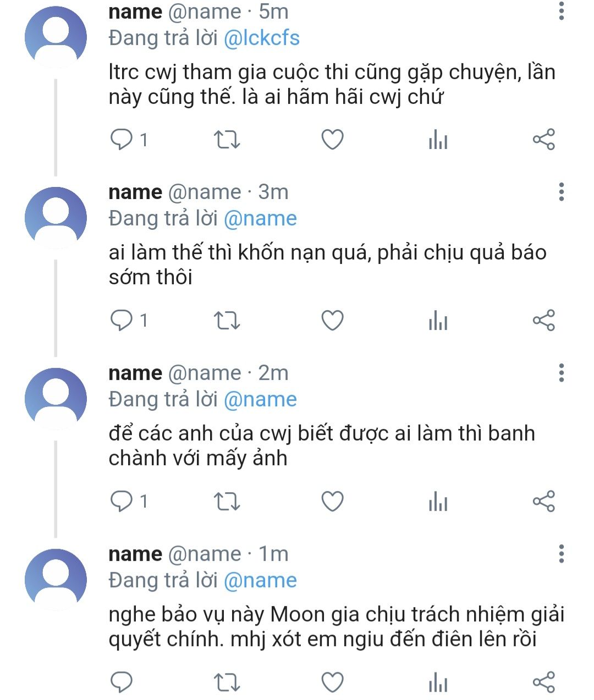Screen dimensions: 594x700
Task: Share the tweet posted 5m ago
Action: click(x=543, y=140)
